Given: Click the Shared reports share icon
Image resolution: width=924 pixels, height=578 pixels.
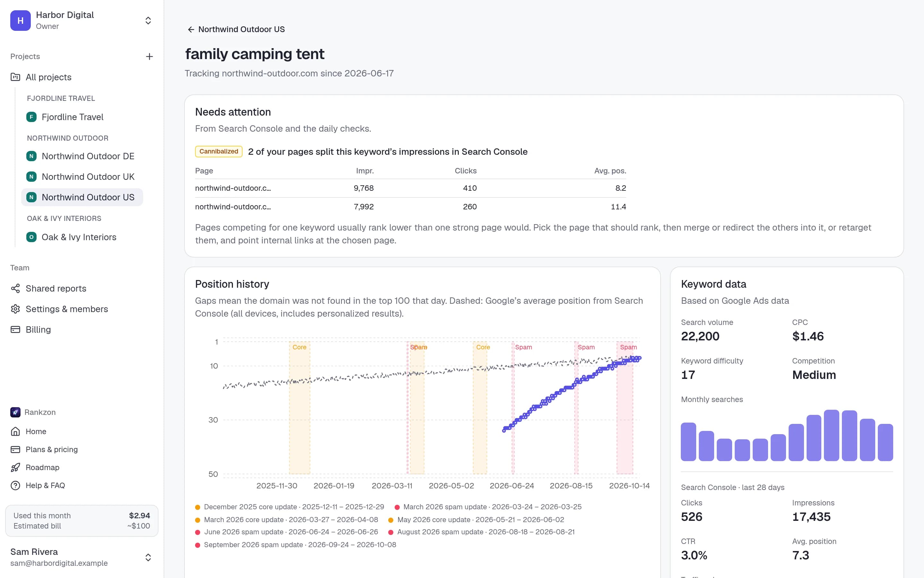Looking at the screenshot, I should click(15, 289).
